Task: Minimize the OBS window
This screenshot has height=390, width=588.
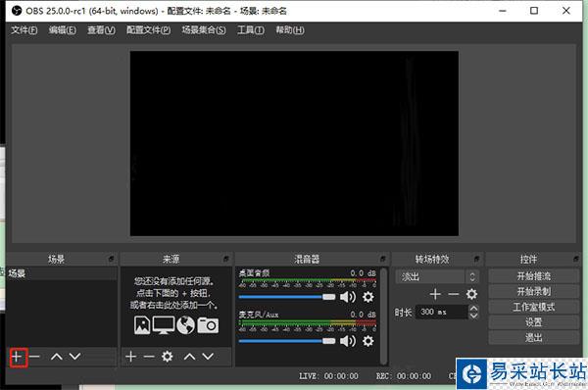Action: 503,11
